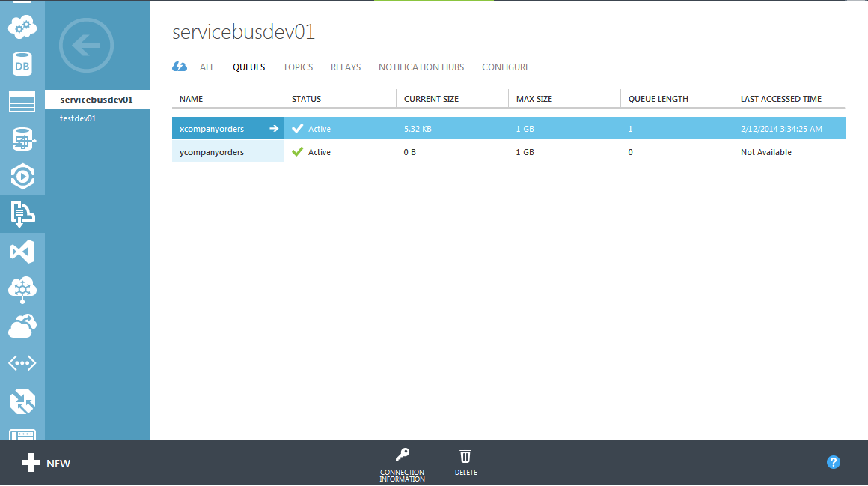The height and width of the screenshot is (486, 868).
Task: Switch to the CONFIGURE tab
Action: coord(505,67)
